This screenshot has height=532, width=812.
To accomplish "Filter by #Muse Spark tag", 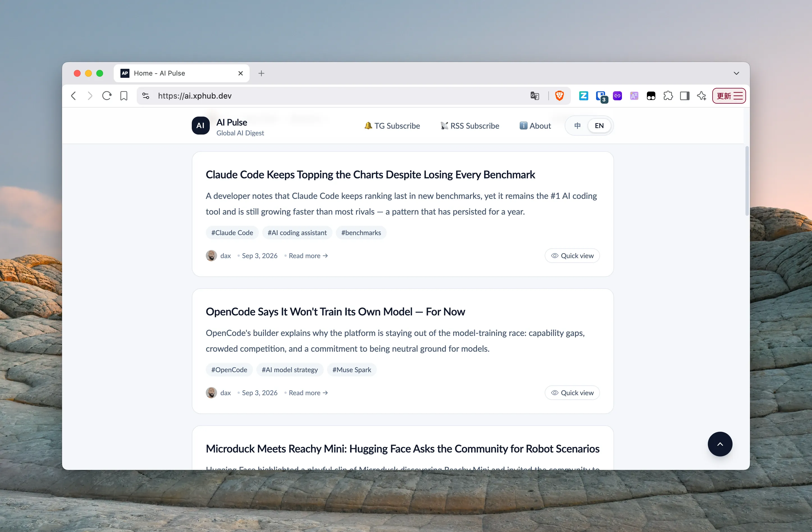I will 352,370.
